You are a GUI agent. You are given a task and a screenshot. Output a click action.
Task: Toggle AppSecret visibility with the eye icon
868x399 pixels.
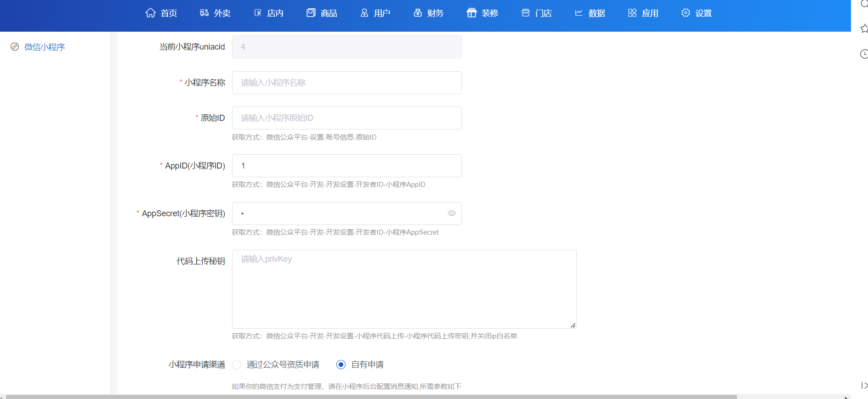(x=452, y=214)
